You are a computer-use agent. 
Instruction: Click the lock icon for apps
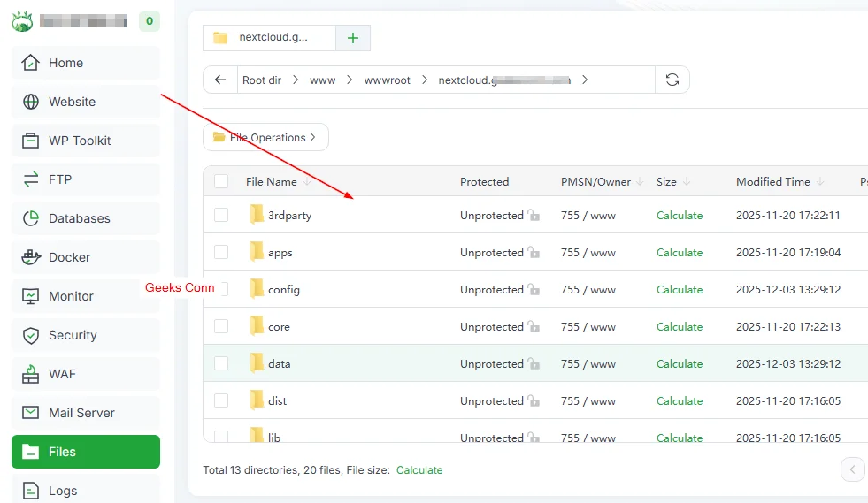click(534, 252)
